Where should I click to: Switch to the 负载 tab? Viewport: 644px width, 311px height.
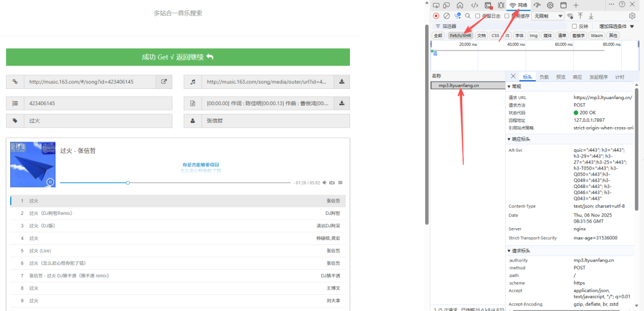tap(544, 77)
